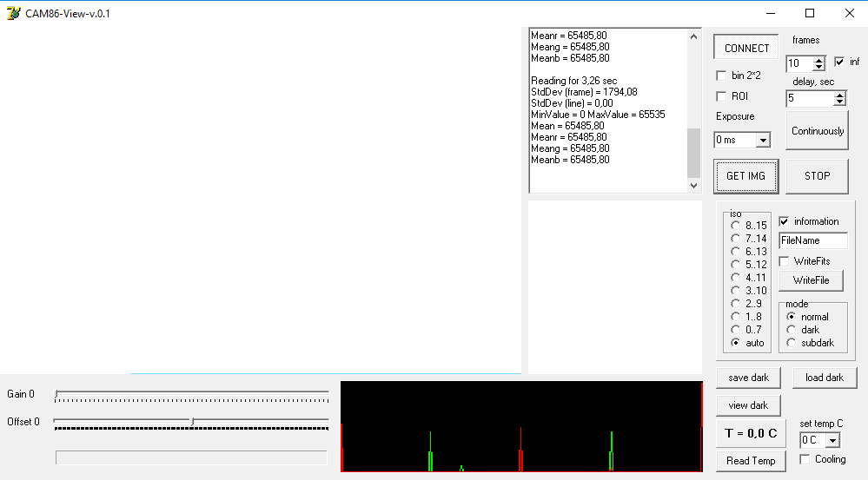Increase frames count with up arrow
Image resolution: width=868 pixels, height=480 pixels.
pyautogui.click(x=819, y=60)
